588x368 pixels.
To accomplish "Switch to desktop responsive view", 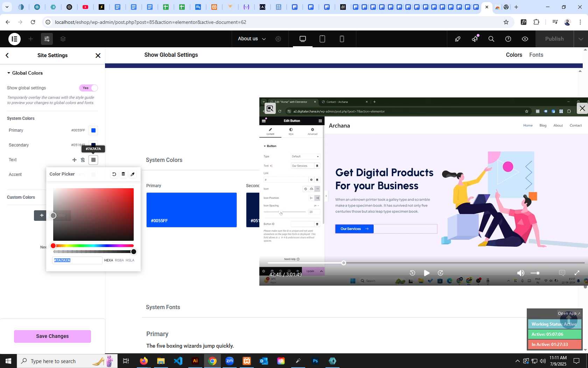I will [303, 39].
